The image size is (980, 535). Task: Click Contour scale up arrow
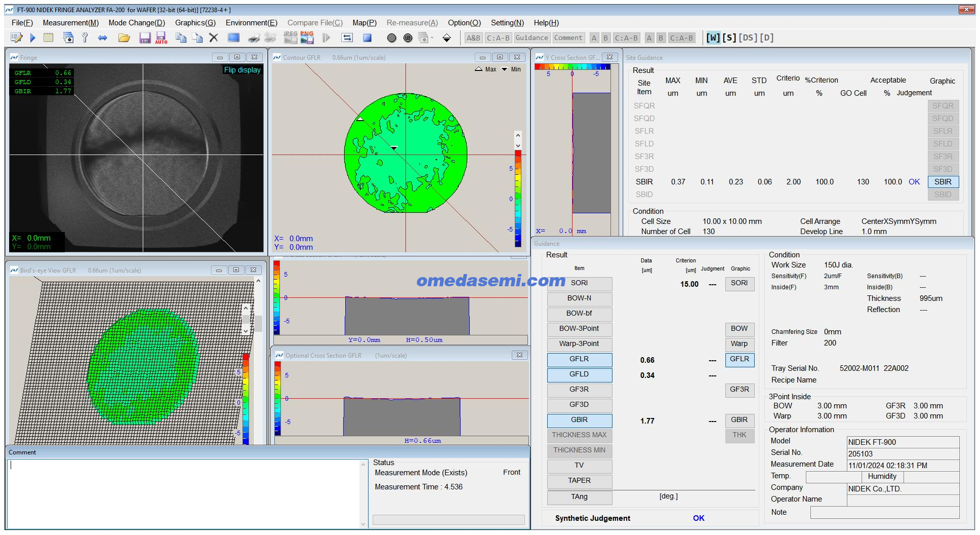point(518,135)
